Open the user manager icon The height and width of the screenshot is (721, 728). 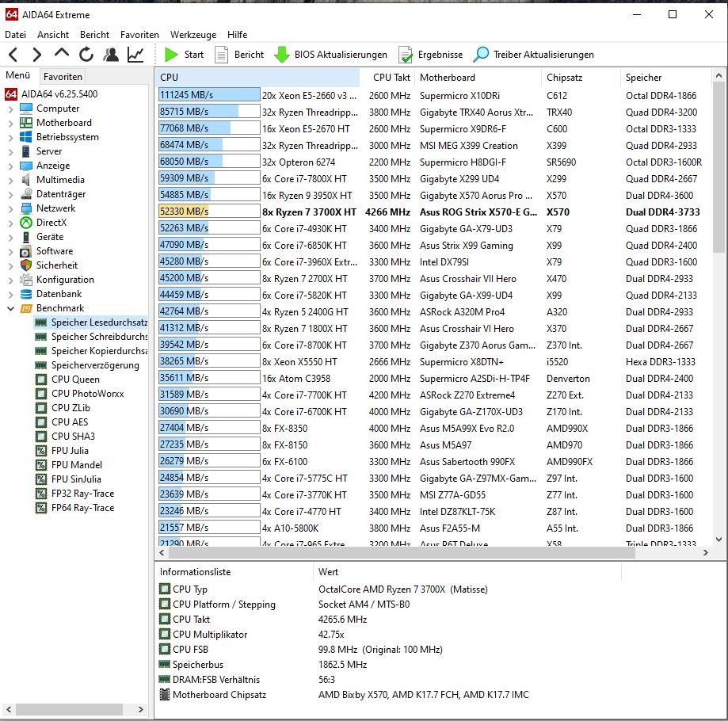click(110, 55)
